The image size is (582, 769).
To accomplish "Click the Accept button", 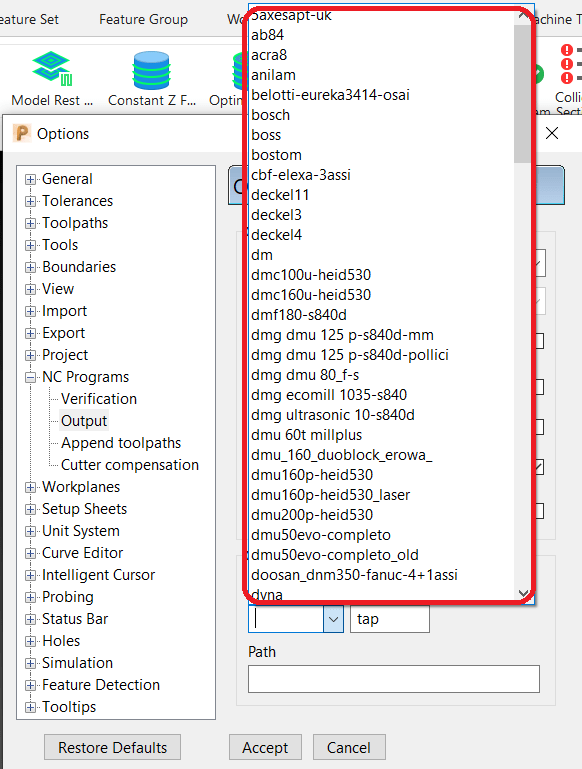I will click(265, 747).
